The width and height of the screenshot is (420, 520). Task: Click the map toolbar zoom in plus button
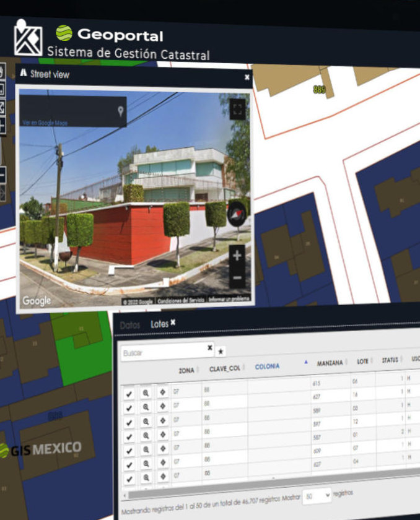[2, 125]
